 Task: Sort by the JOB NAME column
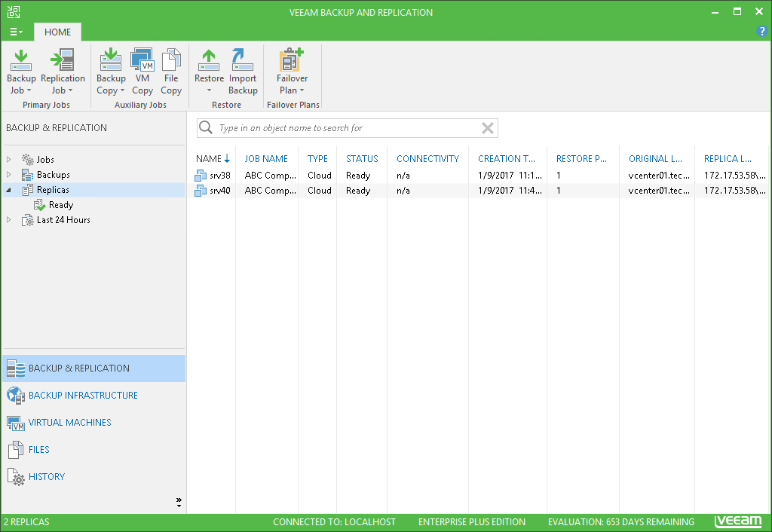point(266,159)
